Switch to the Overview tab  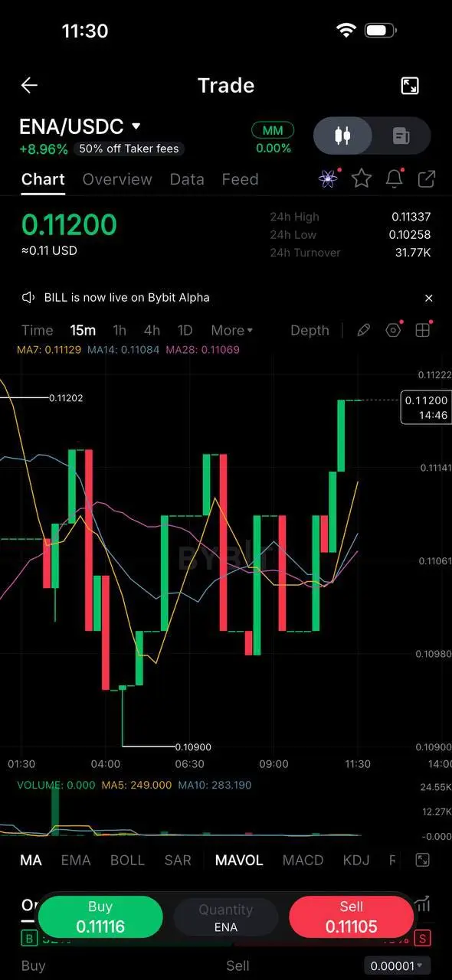(x=117, y=179)
